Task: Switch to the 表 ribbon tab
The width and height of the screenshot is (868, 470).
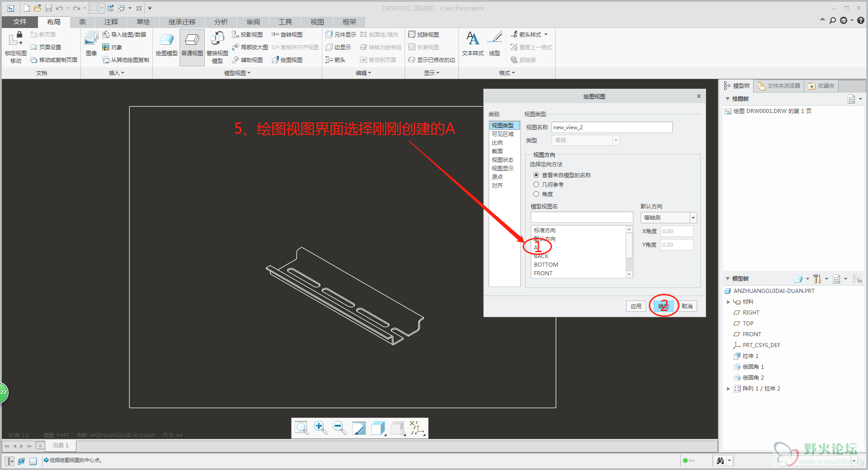Action: point(82,22)
